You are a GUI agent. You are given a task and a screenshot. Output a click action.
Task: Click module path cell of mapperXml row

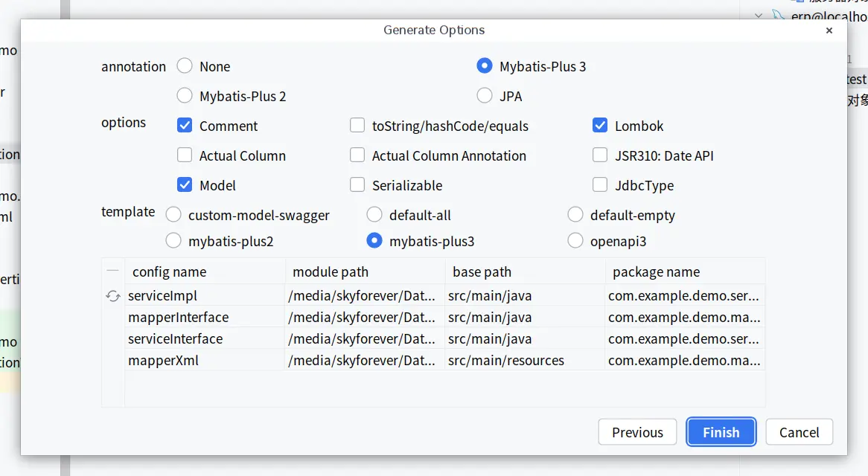tap(366, 361)
